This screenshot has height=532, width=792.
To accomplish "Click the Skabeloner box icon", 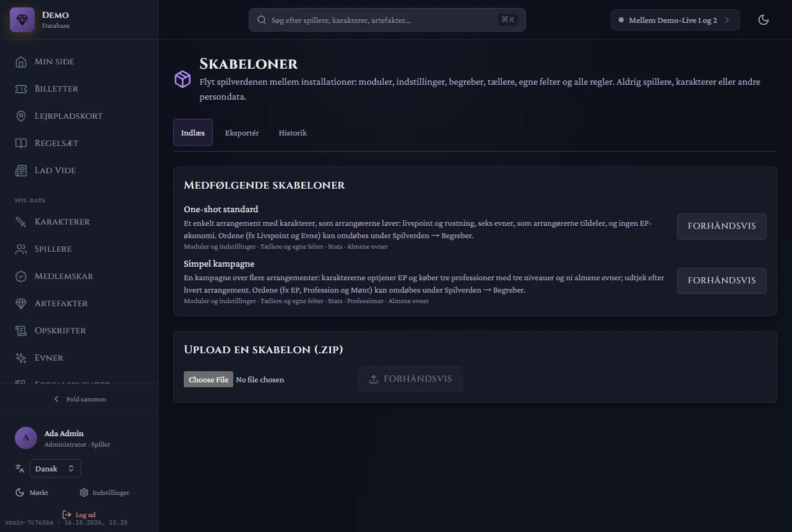I will click(x=183, y=79).
